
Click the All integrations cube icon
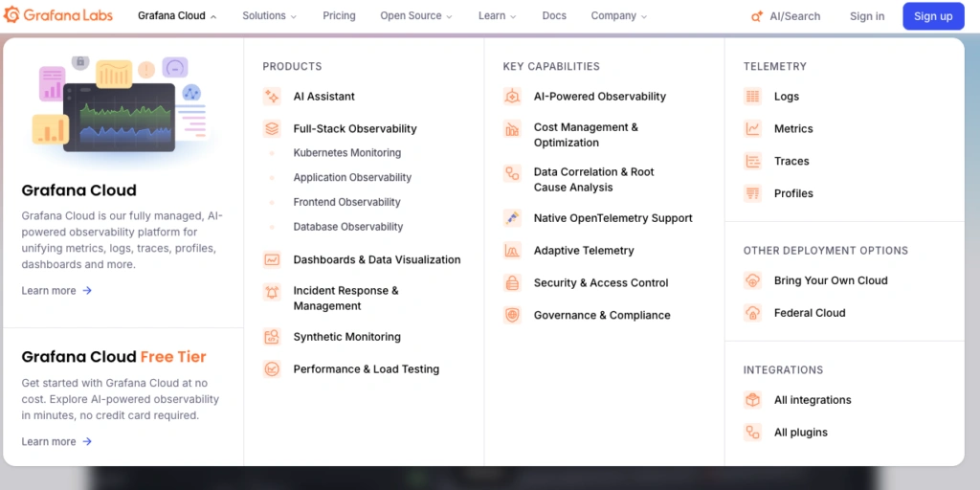coord(753,400)
